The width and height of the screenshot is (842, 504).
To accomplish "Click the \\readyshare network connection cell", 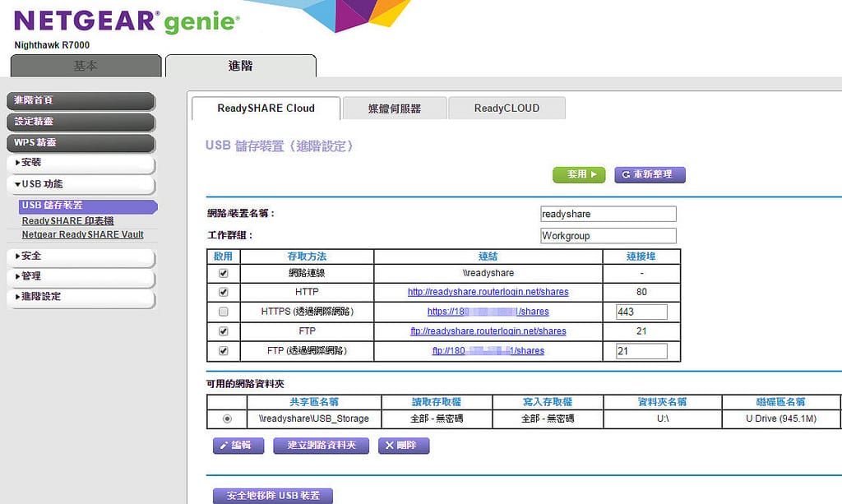I will pos(488,273).
